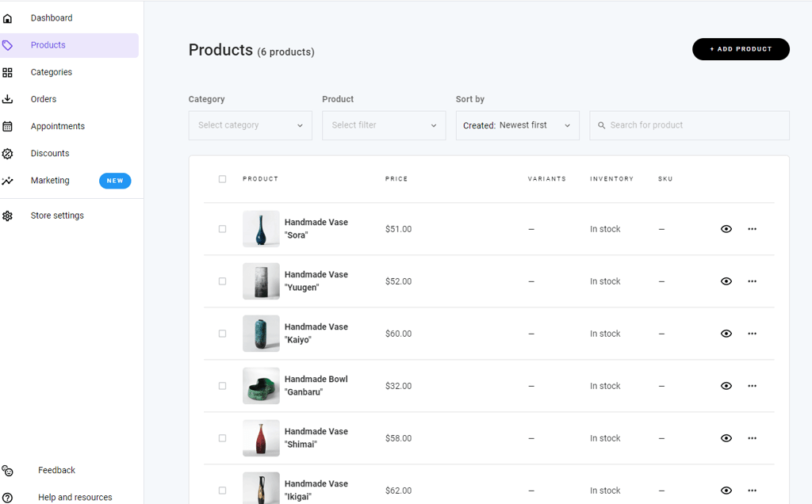
Task: Click the Search for product field
Action: tap(689, 125)
